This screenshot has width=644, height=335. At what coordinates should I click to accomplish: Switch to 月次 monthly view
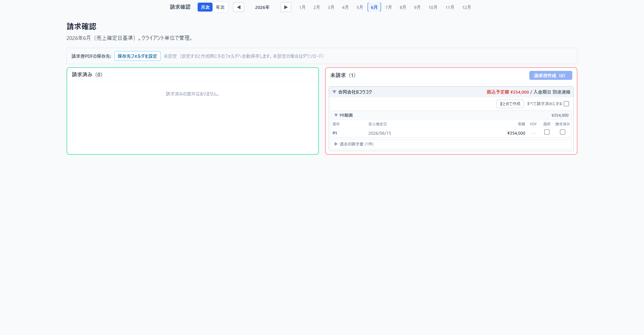click(205, 7)
